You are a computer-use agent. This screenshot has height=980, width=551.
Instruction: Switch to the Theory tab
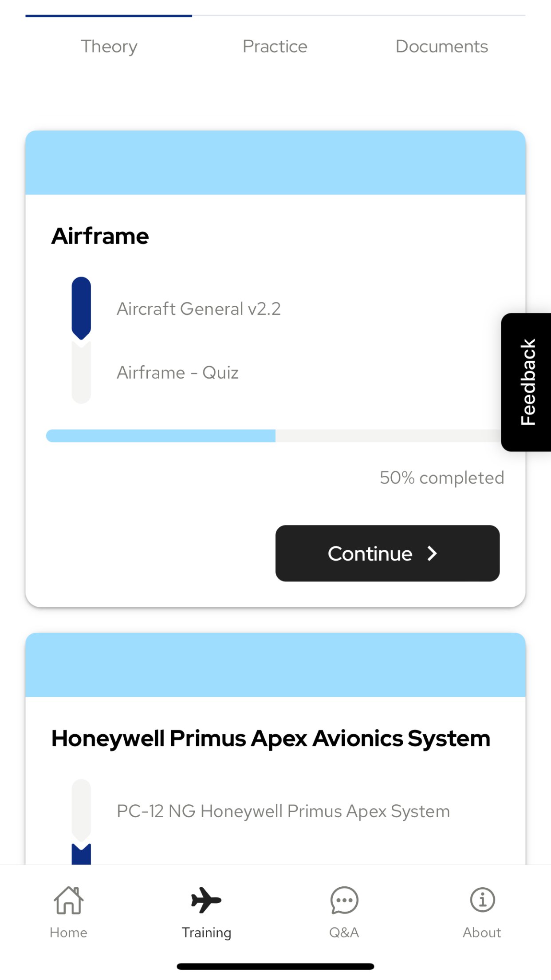(x=109, y=46)
